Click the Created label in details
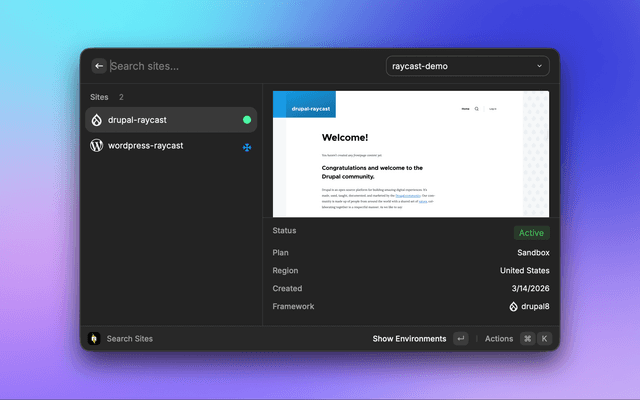 coord(287,289)
